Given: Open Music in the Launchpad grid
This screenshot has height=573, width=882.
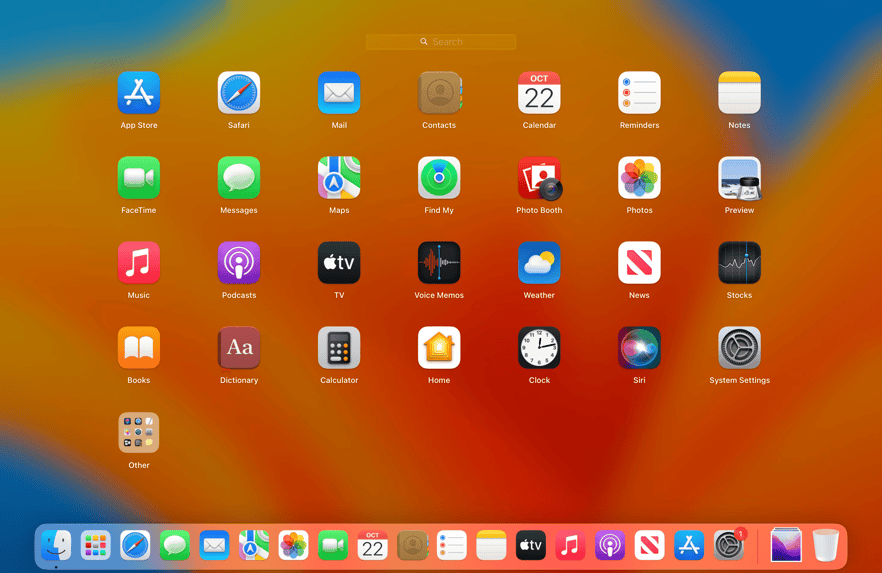Looking at the screenshot, I should coord(139,263).
